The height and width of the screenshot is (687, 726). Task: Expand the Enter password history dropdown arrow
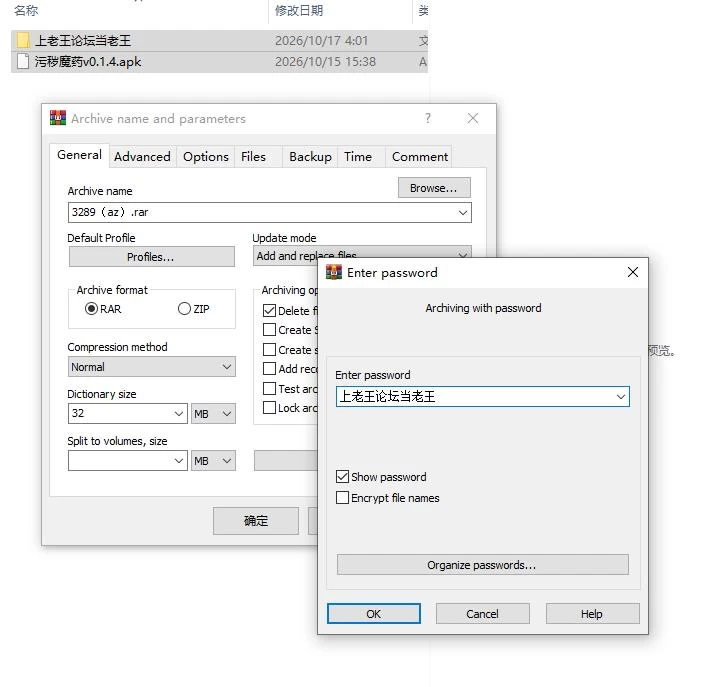click(x=621, y=397)
